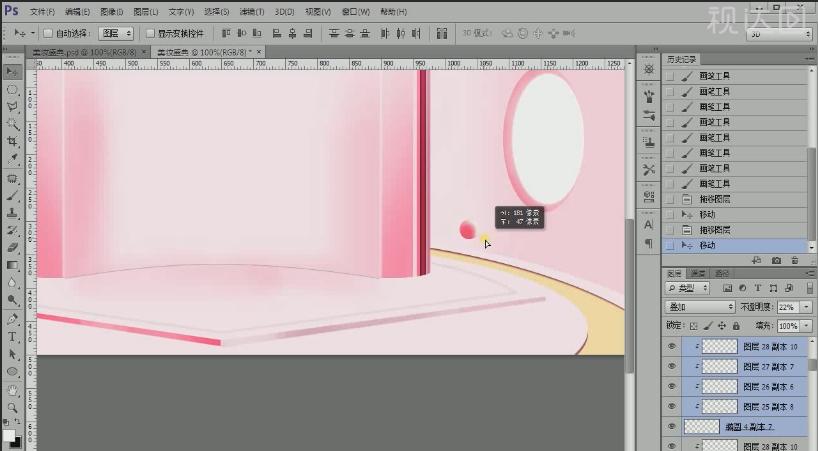The width and height of the screenshot is (818, 451).
Task: Select the Zoom magnifier tool
Action: (12, 407)
